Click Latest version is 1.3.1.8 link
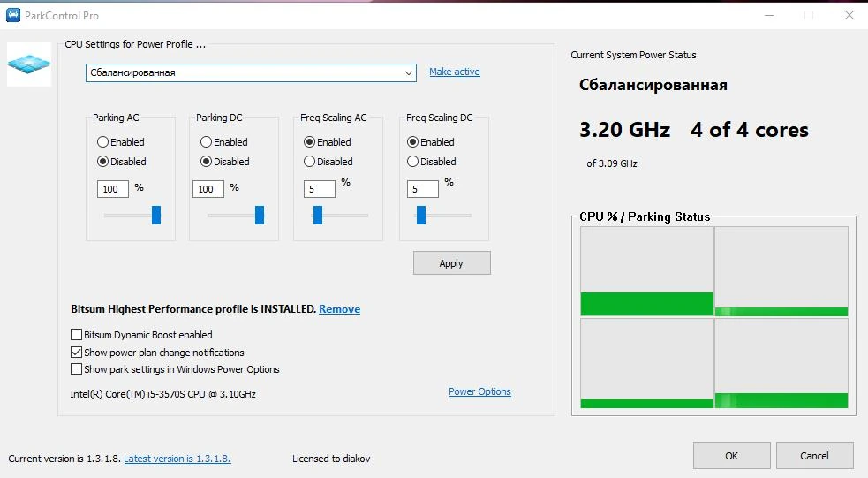The width and height of the screenshot is (868, 478). point(177,459)
